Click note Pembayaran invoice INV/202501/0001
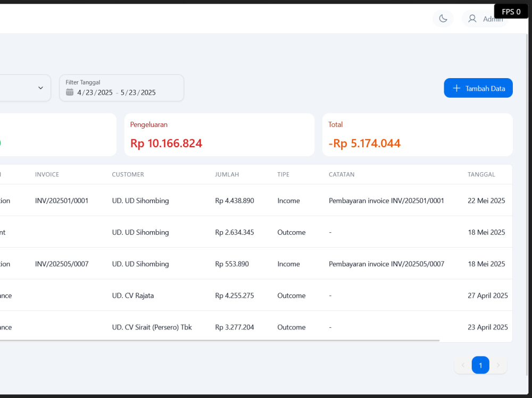The height and width of the screenshot is (398, 532). click(x=386, y=201)
